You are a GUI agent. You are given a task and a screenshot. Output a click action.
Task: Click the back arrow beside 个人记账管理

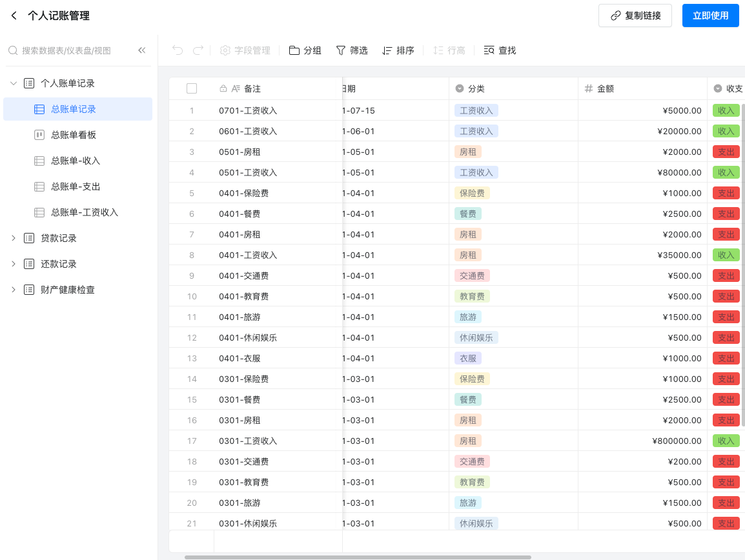(14, 15)
